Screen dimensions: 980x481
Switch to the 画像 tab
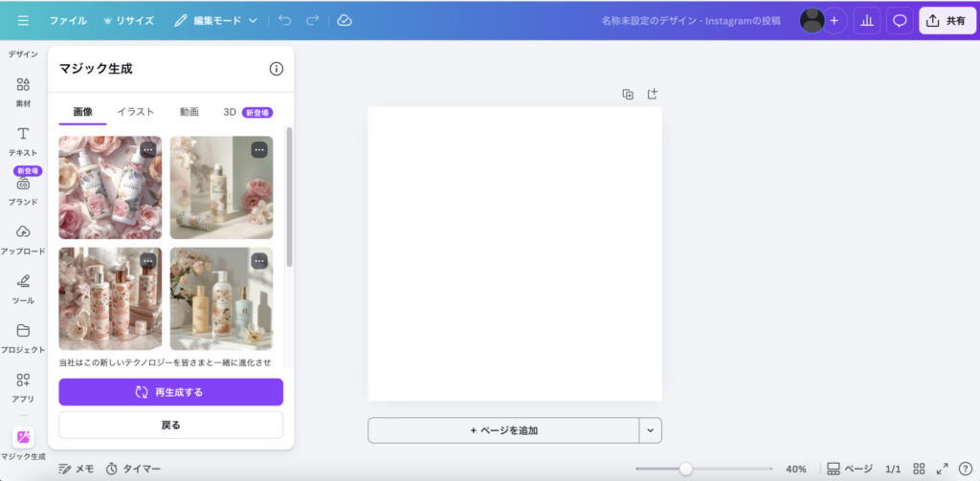pos(82,113)
